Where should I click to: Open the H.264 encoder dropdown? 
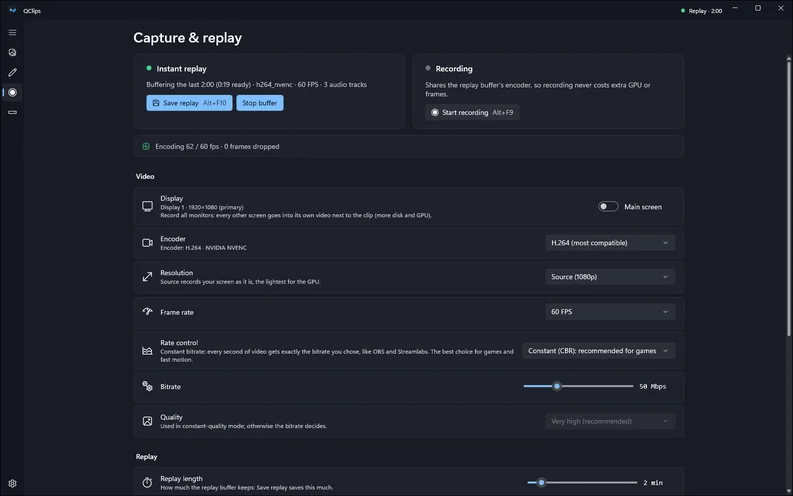pos(610,243)
